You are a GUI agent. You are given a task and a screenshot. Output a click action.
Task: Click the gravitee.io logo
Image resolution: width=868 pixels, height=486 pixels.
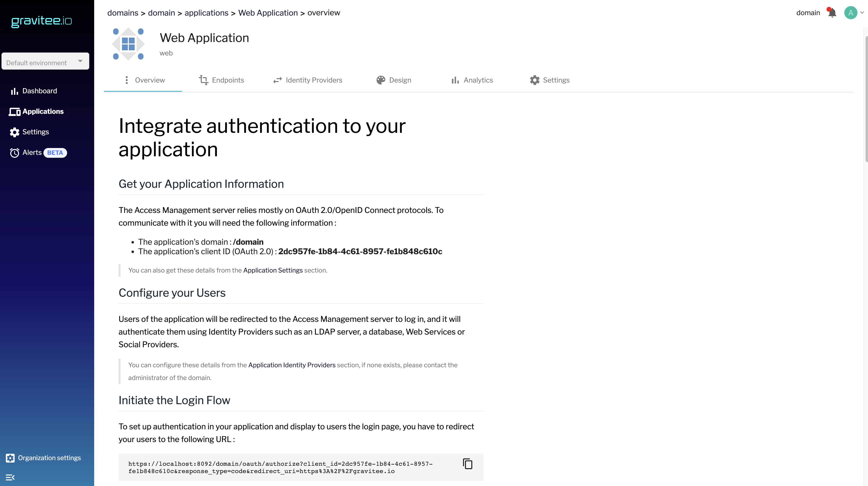(x=41, y=21)
